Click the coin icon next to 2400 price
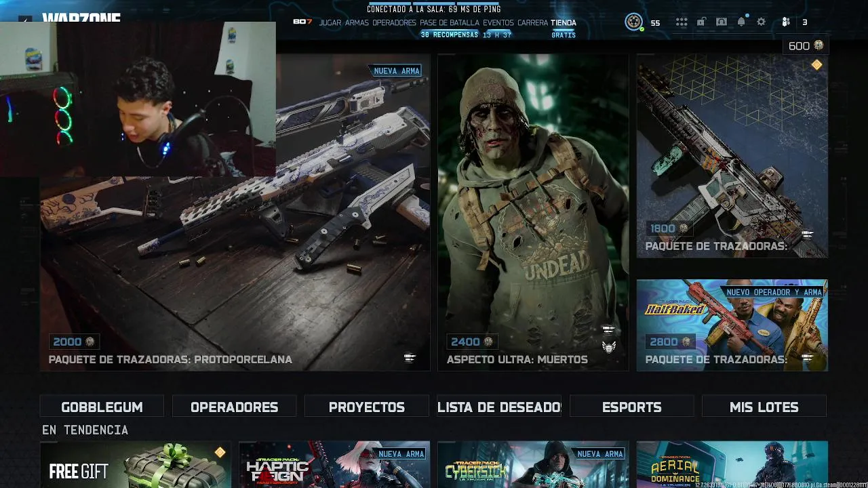The height and width of the screenshot is (488, 868). [488, 342]
